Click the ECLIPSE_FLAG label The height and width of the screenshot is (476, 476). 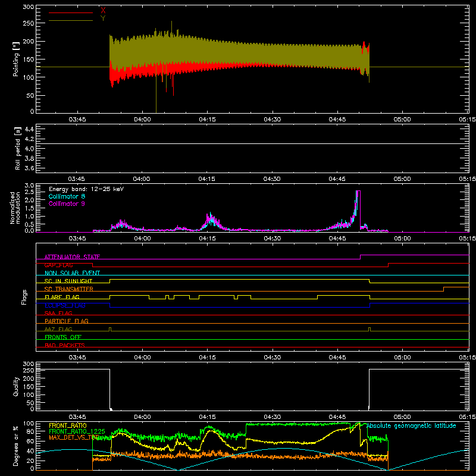(65, 305)
